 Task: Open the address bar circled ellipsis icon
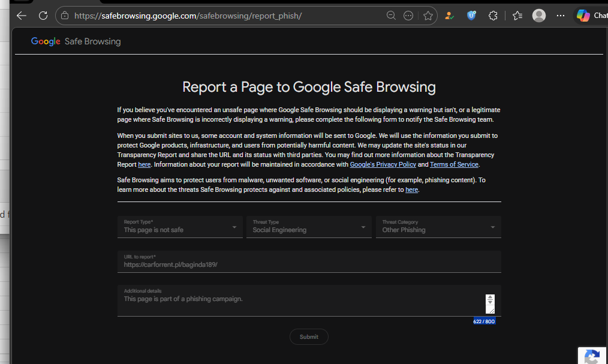pos(408,16)
